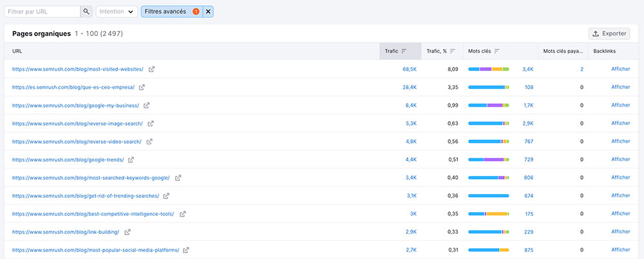This screenshot has width=644, height=259.
Task: Sort by the Mots clés column sort icon
Action: click(497, 52)
